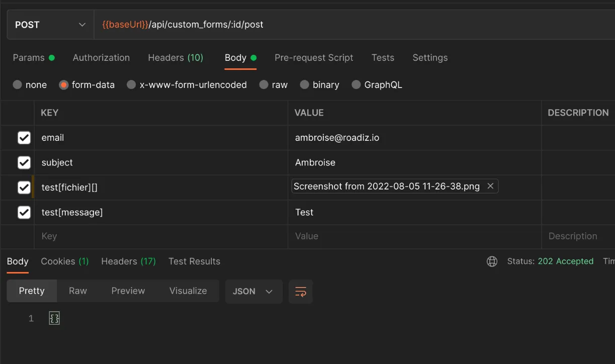Image resolution: width=615 pixels, height=364 pixels.
Task: Uncheck the subject row checkbox
Action: (x=24, y=162)
